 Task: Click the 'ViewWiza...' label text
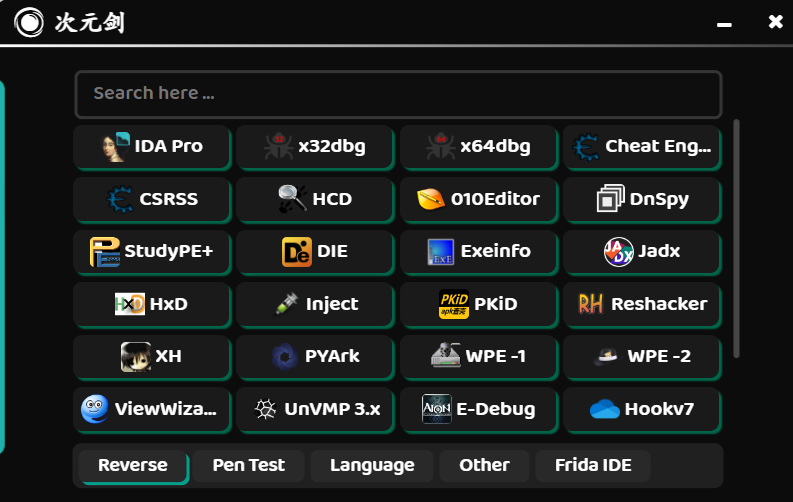[166, 409]
